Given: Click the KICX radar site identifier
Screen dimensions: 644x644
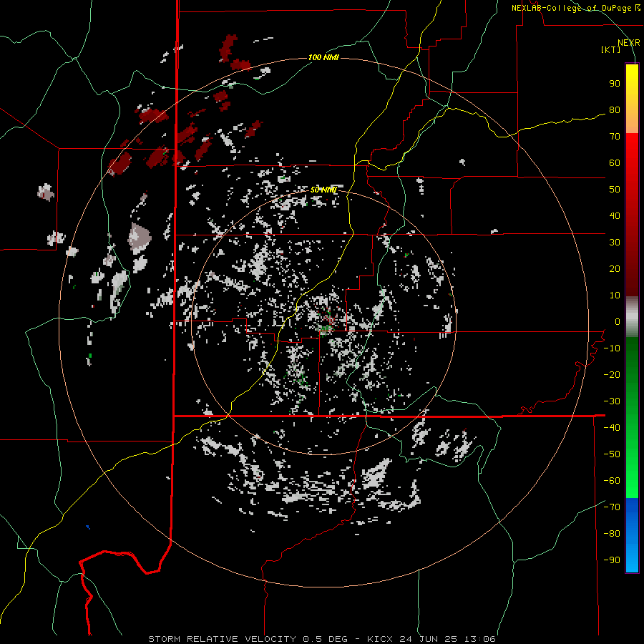Looking at the screenshot, I should tap(380, 639).
